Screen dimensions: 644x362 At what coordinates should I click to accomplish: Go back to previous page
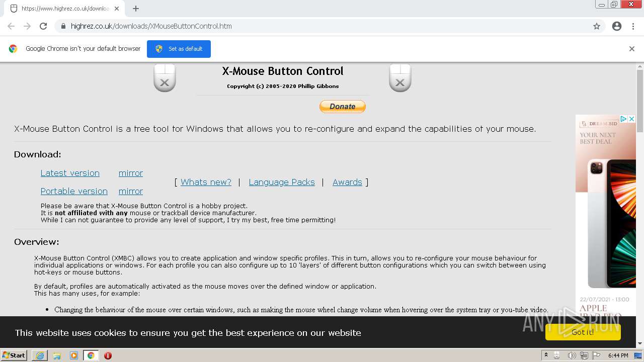pyautogui.click(x=11, y=26)
